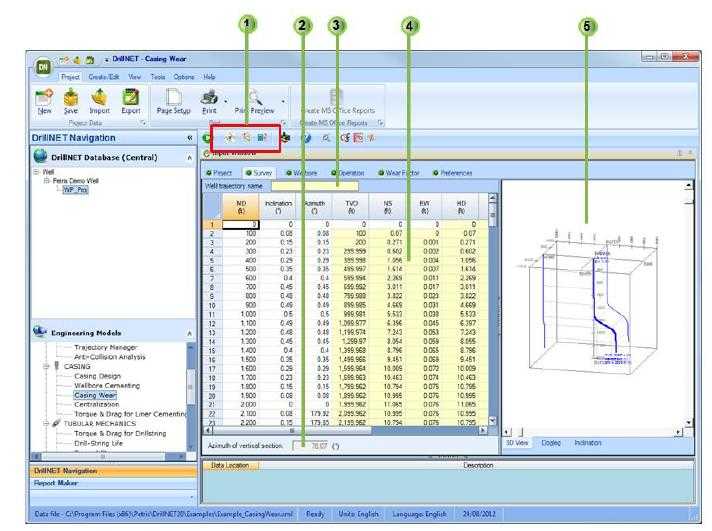
Task: Open the Create/Edit ribbon tab
Action: click(104, 77)
